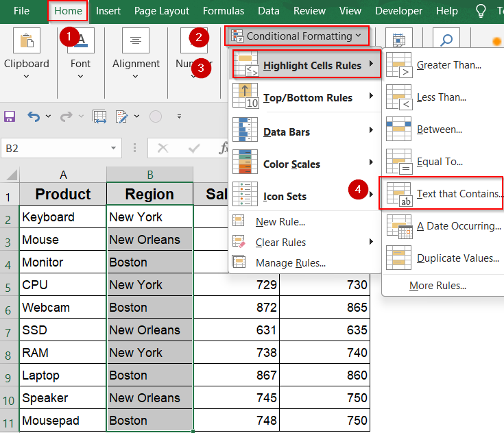The image size is (504, 433).
Task: Click the formula bar checkmark Enter icon
Action: pos(194,148)
